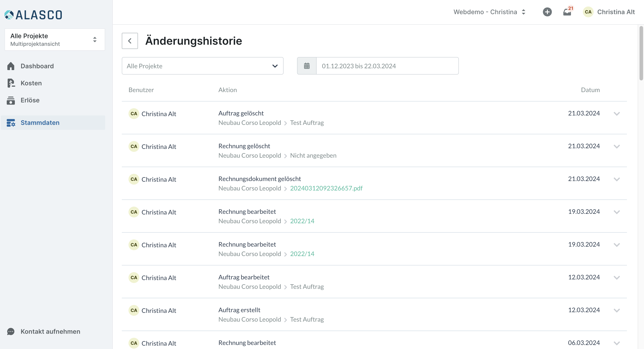Click the Kontakt aufnehmen chat icon
Screen dimensions: 644x349
pyautogui.click(x=11, y=331)
